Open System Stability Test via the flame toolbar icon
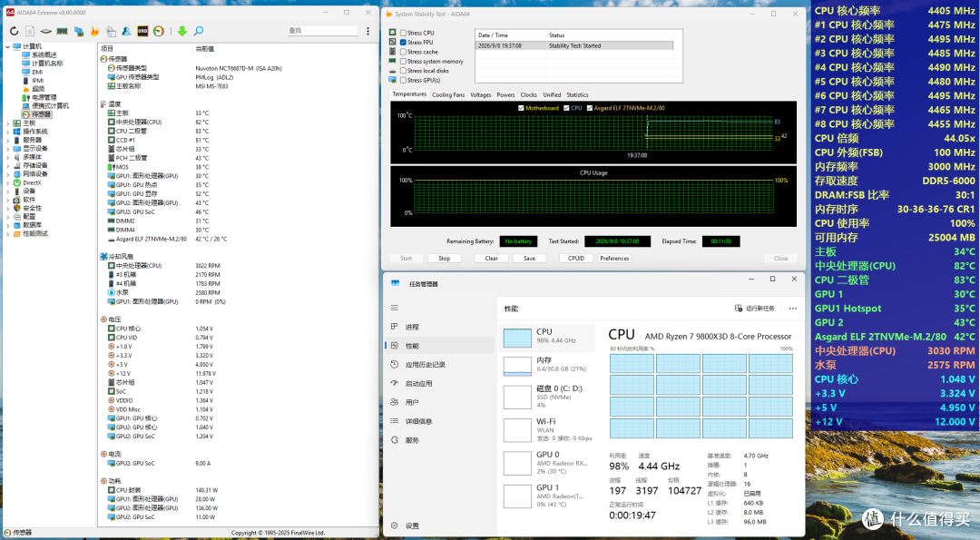Image resolution: width=980 pixels, height=540 pixels. [94, 31]
